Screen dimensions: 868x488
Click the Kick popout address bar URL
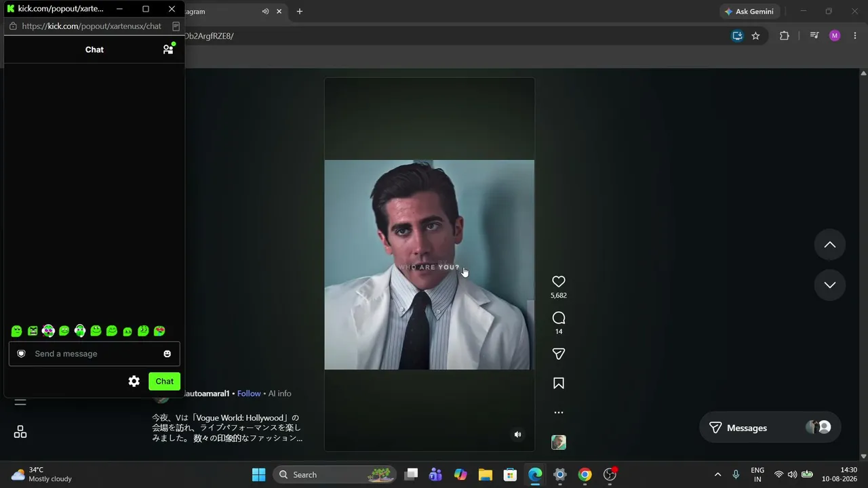(92, 26)
